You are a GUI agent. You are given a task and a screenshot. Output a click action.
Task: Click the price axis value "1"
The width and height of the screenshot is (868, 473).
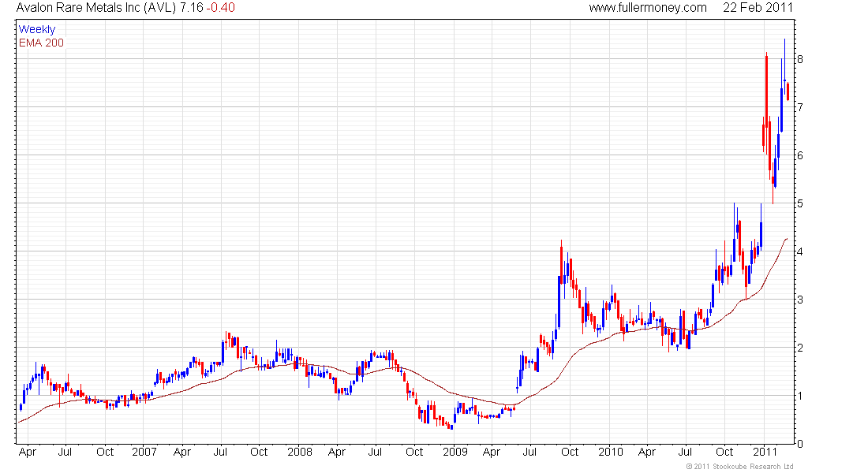pyautogui.click(x=800, y=396)
